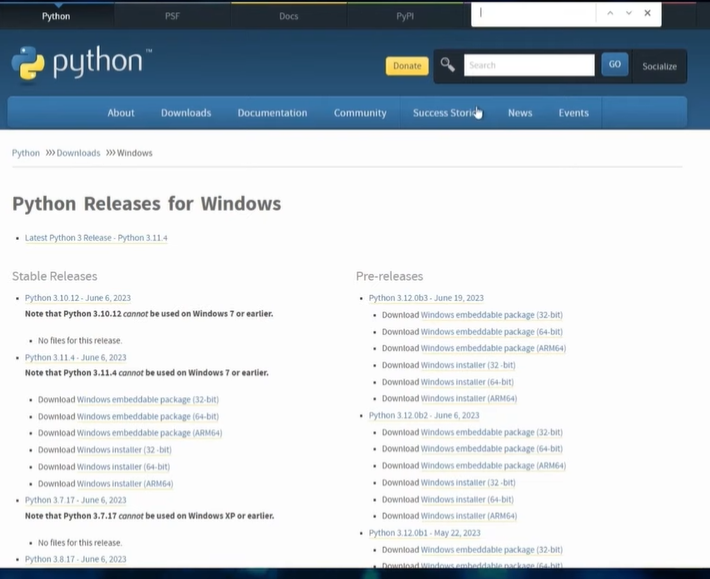710x579 pixels.
Task: Open Python 3.8.17 - June 6, 2023 link
Action: (x=76, y=559)
